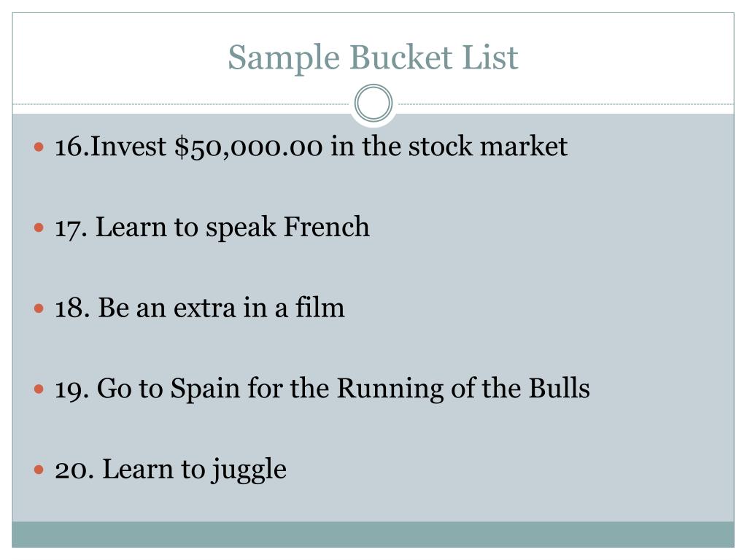Select the text Invest $50,000.00 in the stock market

328,146
